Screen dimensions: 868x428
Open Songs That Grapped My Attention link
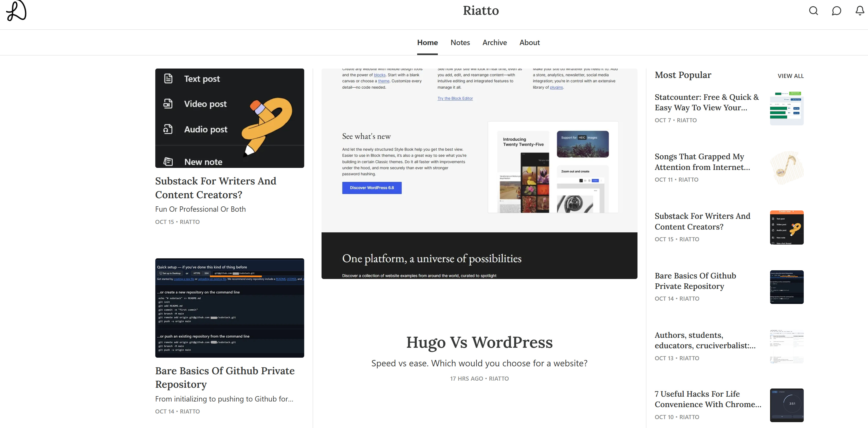pyautogui.click(x=702, y=162)
